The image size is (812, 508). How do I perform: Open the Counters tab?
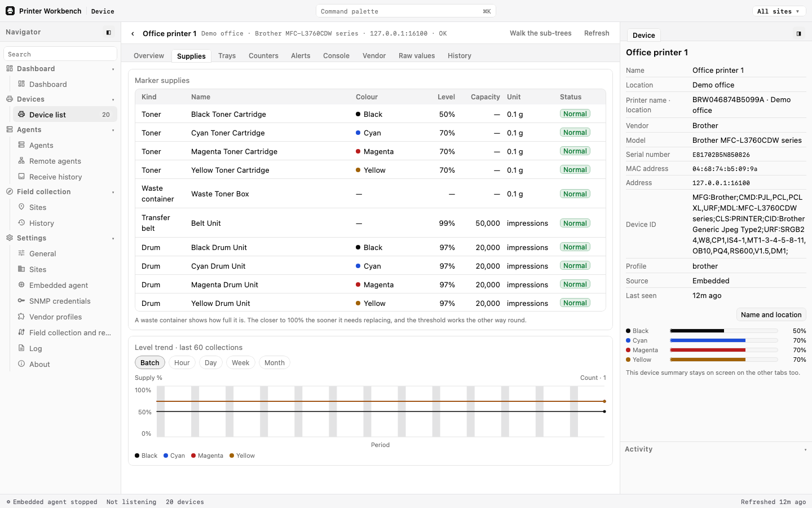(x=263, y=56)
